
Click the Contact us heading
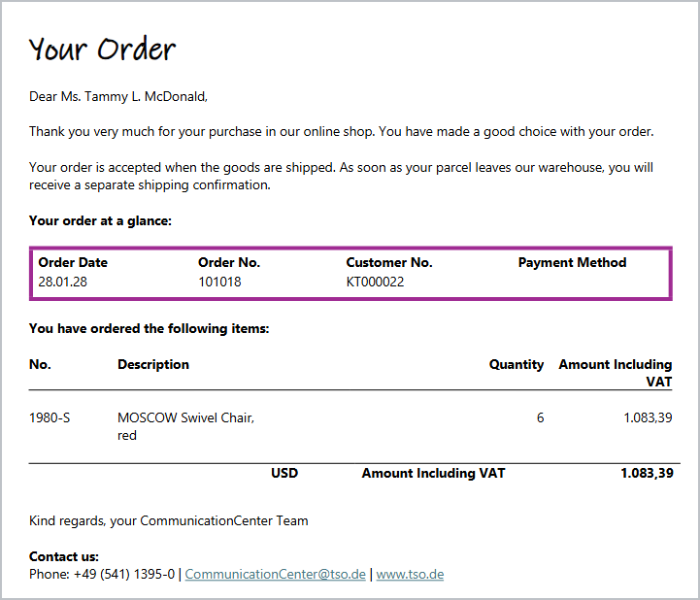(x=64, y=556)
